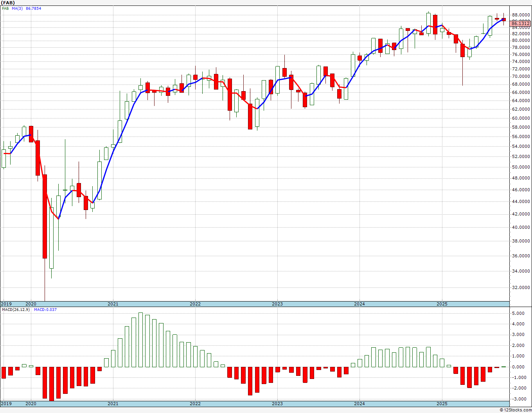
Task: Click the 40.0000 price axis label
Action: coord(521,227)
